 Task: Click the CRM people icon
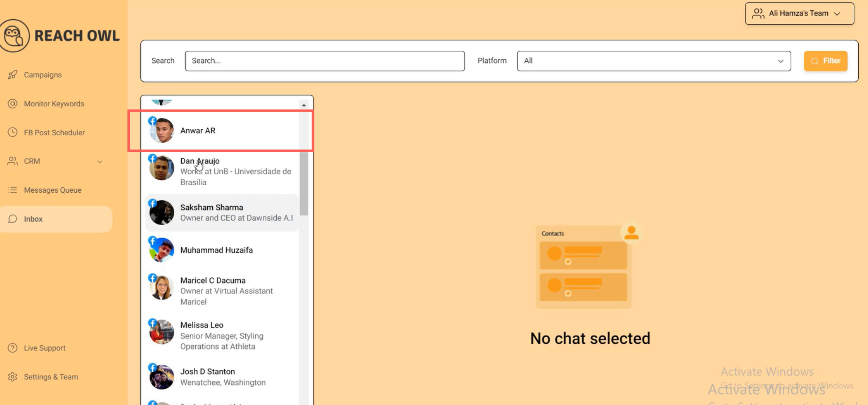coord(13,161)
